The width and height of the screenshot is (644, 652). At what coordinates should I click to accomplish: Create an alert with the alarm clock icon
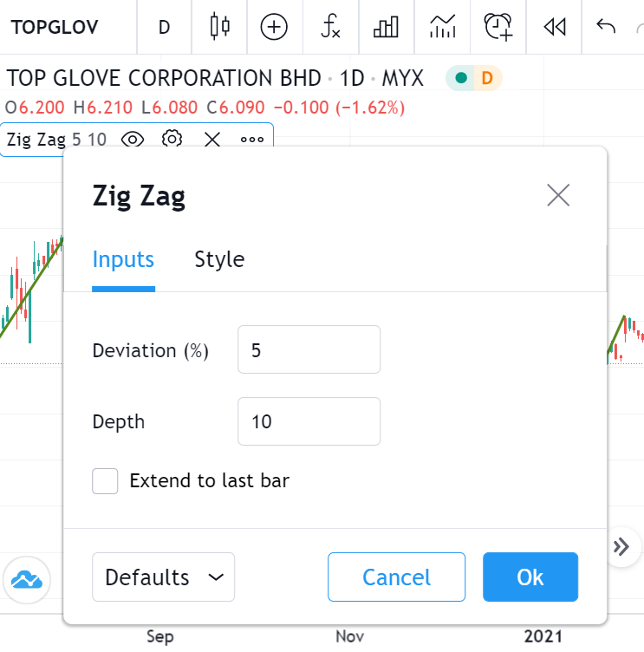click(498, 27)
